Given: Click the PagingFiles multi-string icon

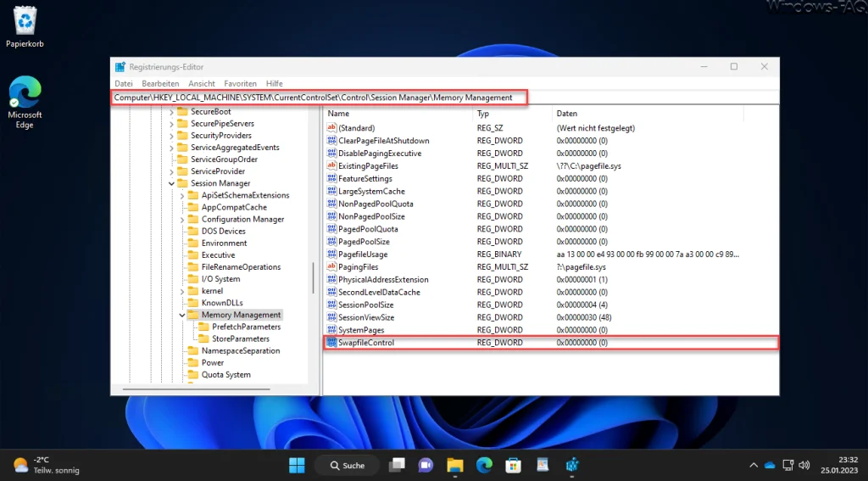Looking at the screenshot, I should [331, 267].
